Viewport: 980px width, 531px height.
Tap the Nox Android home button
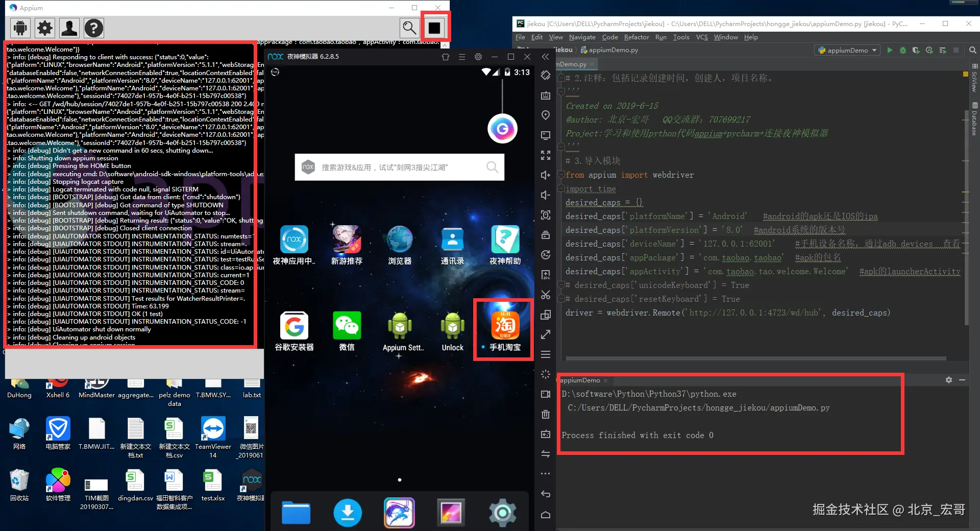pos(546,514)
